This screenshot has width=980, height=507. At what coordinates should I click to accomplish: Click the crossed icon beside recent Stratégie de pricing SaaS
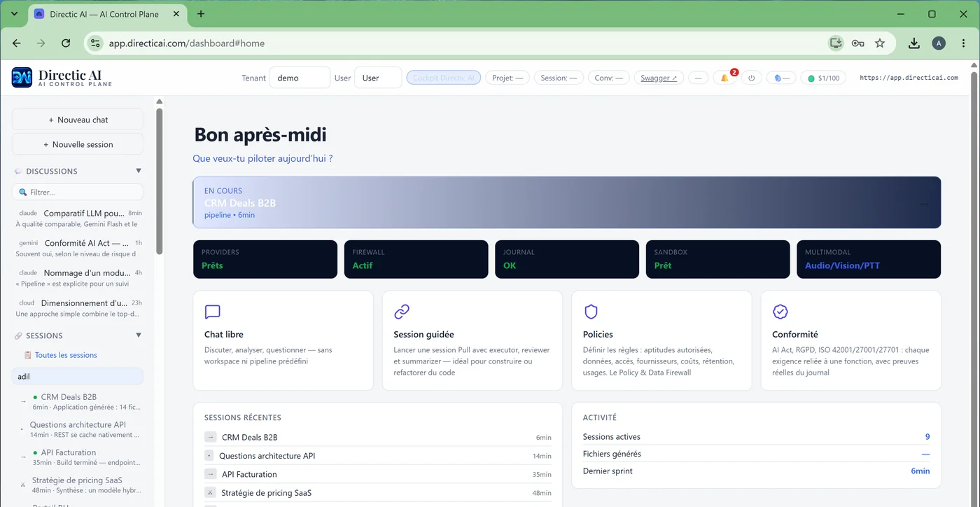point(210,493)
